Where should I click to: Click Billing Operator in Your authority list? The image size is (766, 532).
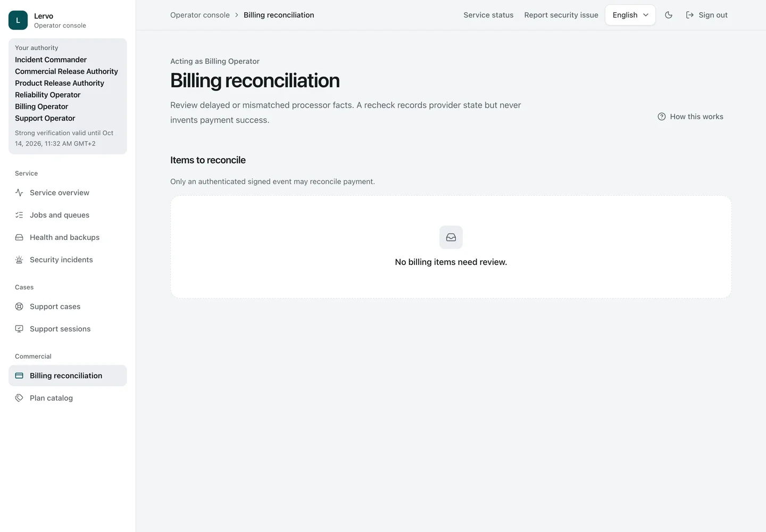(x=41, y=106)
